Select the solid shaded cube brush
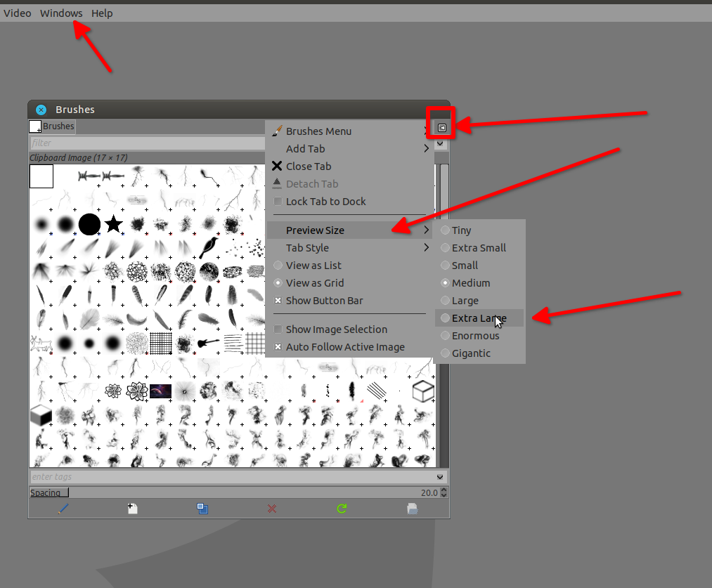Screen dimensions: 712x588 tap(41, 414)
